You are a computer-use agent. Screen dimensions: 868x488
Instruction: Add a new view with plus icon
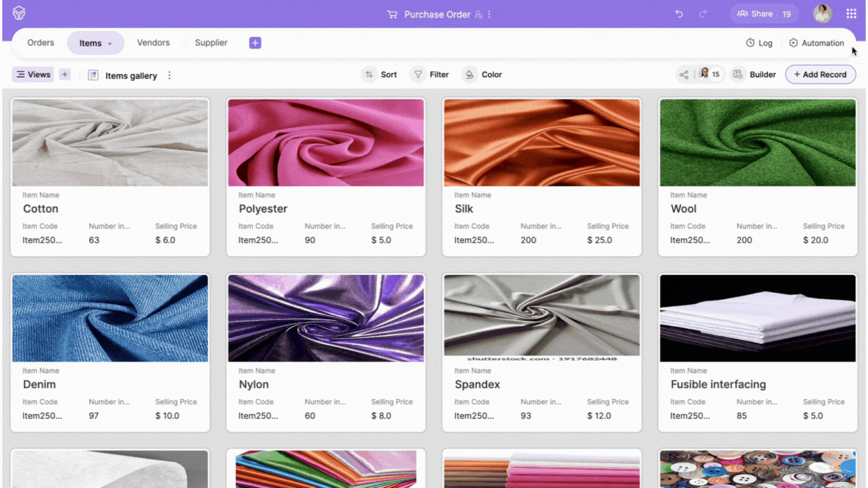(x=65, y=74)
